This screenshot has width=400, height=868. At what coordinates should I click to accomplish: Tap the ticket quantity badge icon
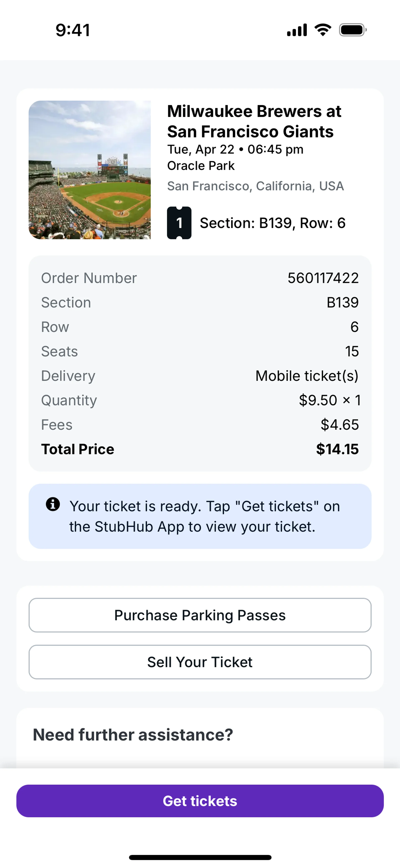(179, 223)
